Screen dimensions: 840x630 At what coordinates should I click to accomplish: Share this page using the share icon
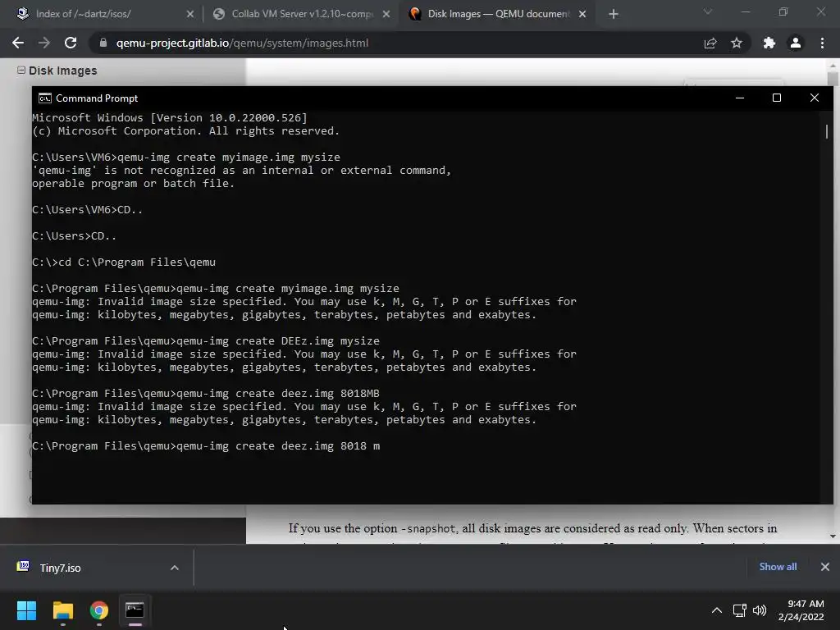(710, 43)
